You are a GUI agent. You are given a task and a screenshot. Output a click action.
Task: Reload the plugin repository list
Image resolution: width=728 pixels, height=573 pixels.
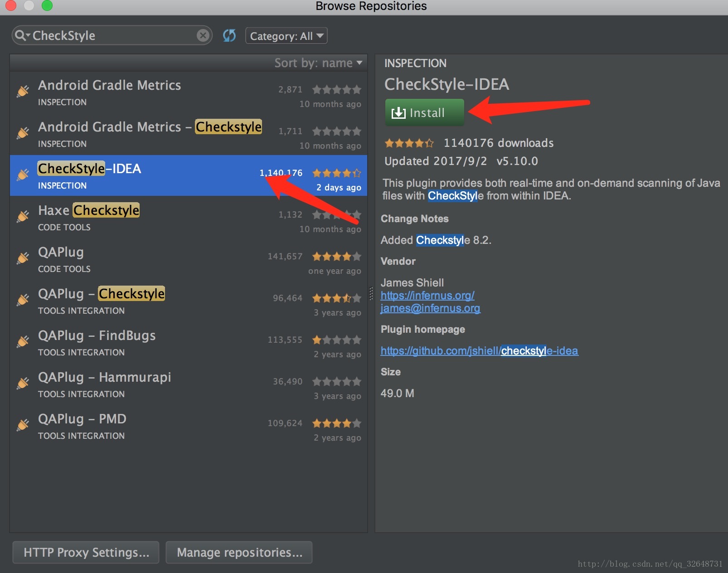[x=229, y=35]
